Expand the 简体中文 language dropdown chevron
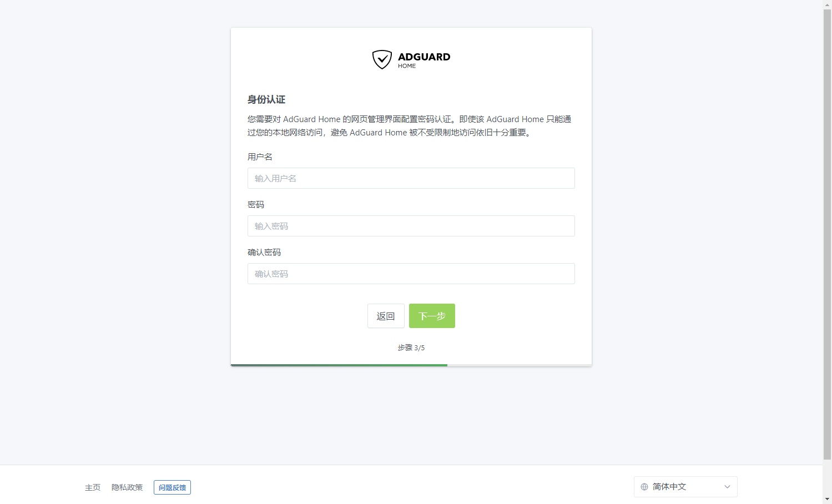Viewport: 832px width, 504px height. (x=727, y=487)
